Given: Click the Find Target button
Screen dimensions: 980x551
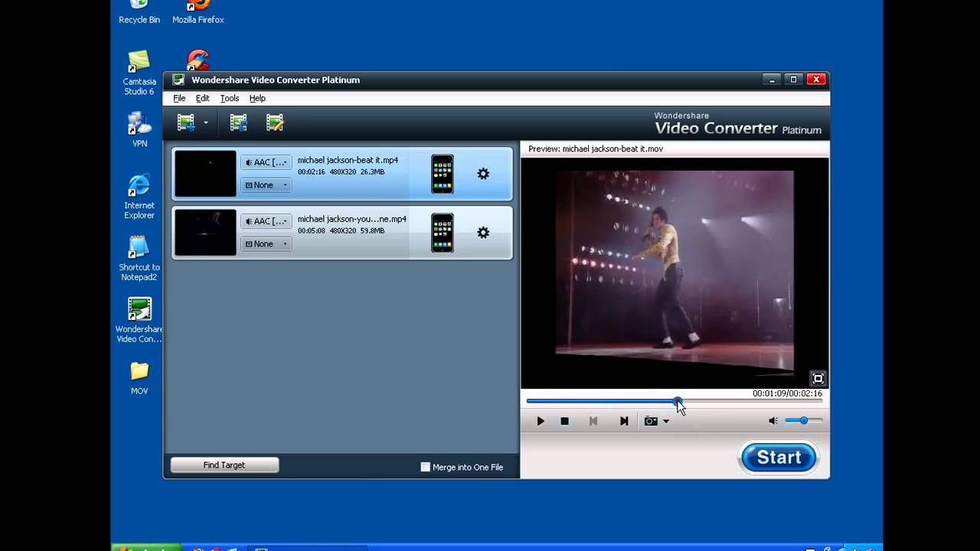Looking at the screenshot, I should click(224, 465).
